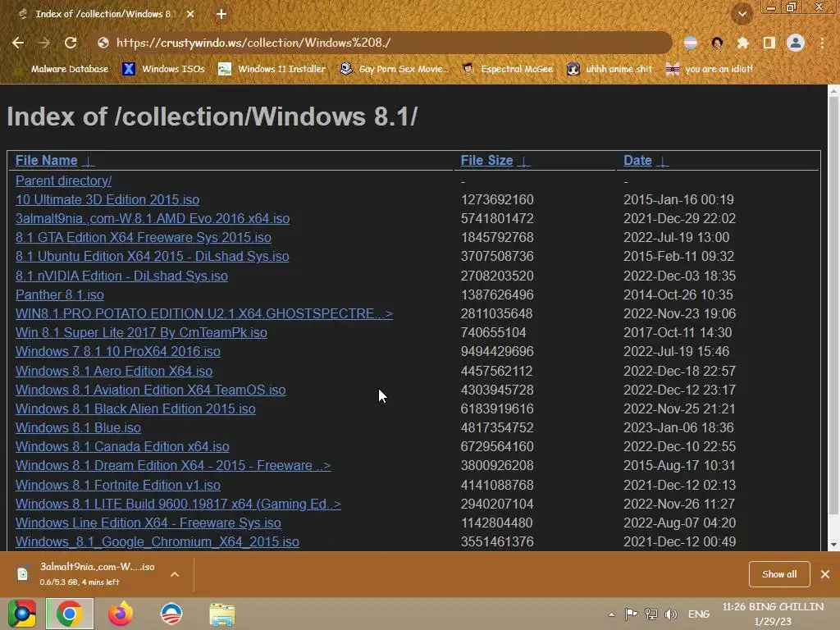Image resolution: width=840 pixels, height=630 pixels.
Task: Click the address bar URL field
Action: coord(386,43)
